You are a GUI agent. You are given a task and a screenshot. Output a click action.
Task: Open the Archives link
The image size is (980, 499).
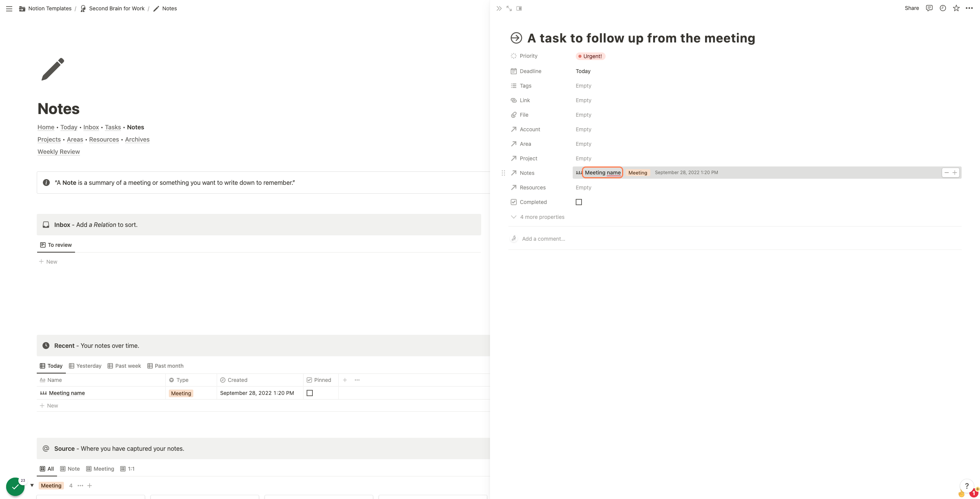point(137,139)
